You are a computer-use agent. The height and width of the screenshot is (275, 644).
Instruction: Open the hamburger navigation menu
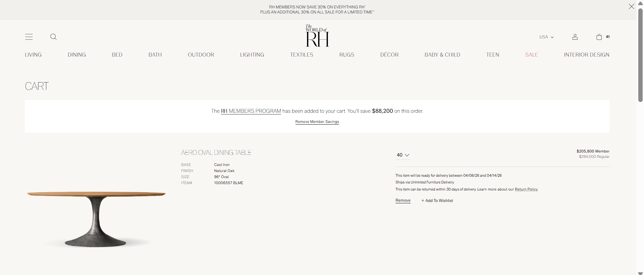(29, 37)
